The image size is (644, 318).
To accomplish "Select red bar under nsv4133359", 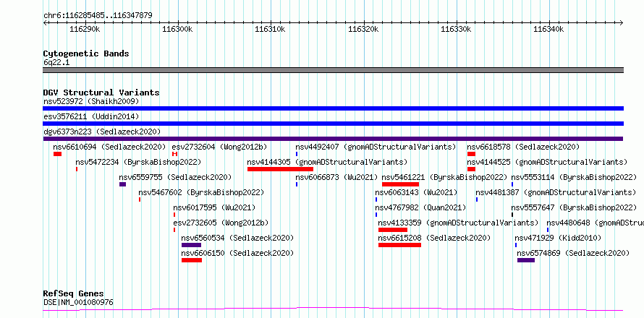I will click(x=393, y=230).
